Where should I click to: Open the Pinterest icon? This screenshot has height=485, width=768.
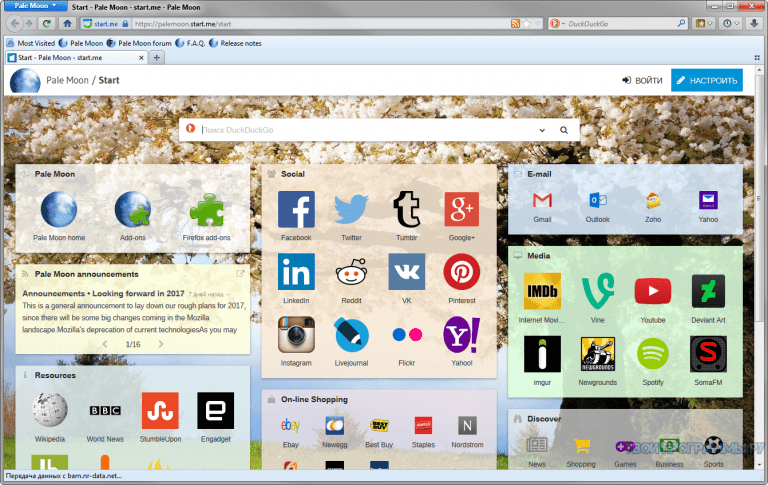(461, 272)
